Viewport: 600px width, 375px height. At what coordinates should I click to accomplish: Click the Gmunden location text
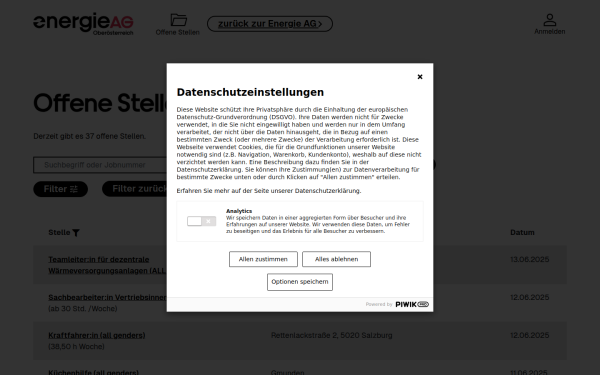[x=287, y=372]
